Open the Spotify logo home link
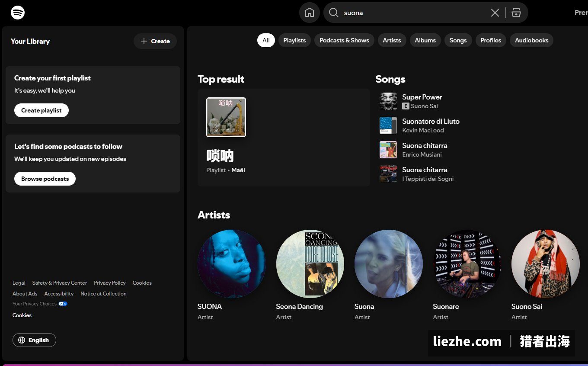The width and height of the screenshot is (588, 366). coord(18,13)
